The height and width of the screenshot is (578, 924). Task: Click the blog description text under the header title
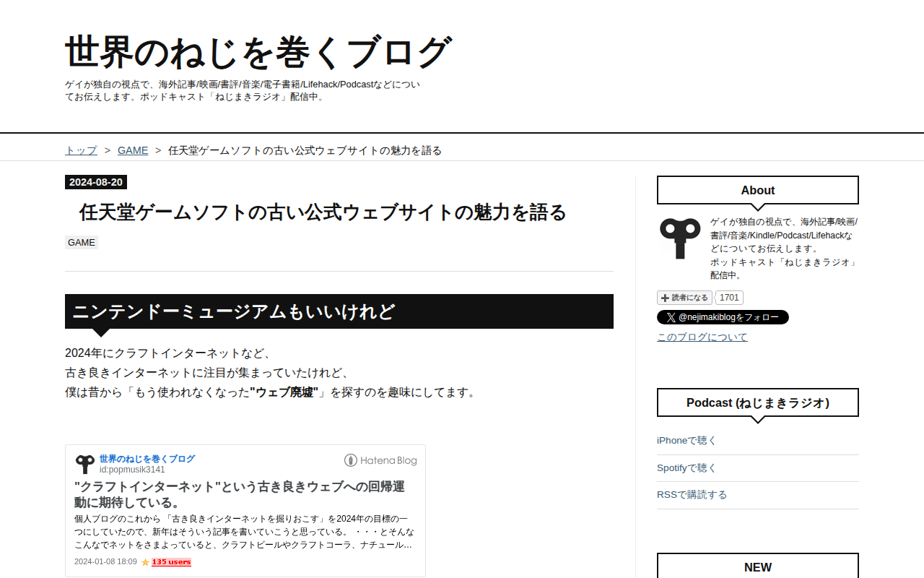pos(243,90)
